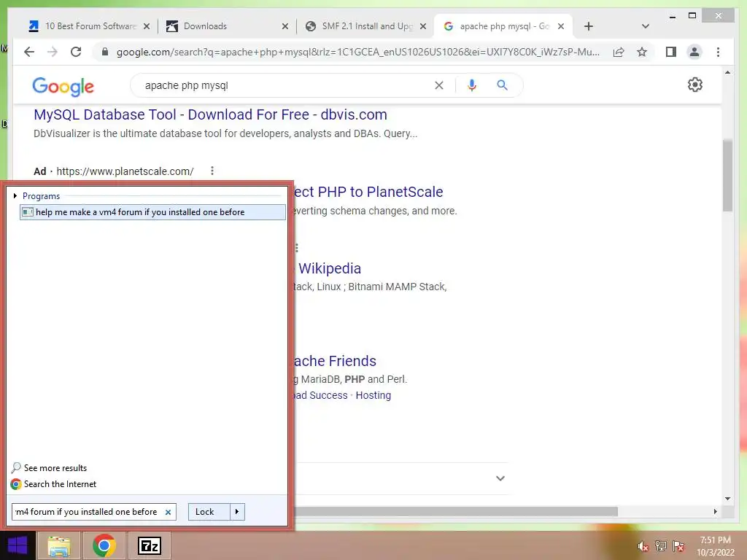Clear Start menu search text
This screenshot has height=560, width=747.
(169, 513)
